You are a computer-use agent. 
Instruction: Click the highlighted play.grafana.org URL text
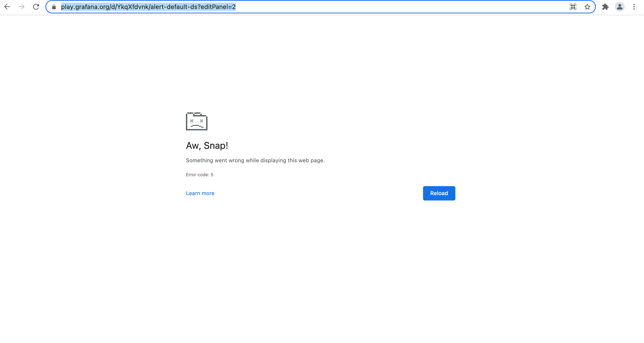(148, 7)
